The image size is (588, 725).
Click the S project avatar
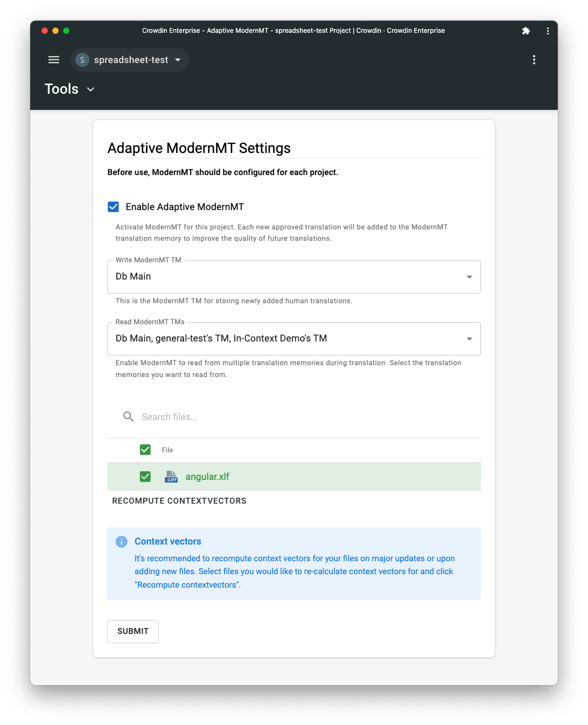tap(82, 60)
